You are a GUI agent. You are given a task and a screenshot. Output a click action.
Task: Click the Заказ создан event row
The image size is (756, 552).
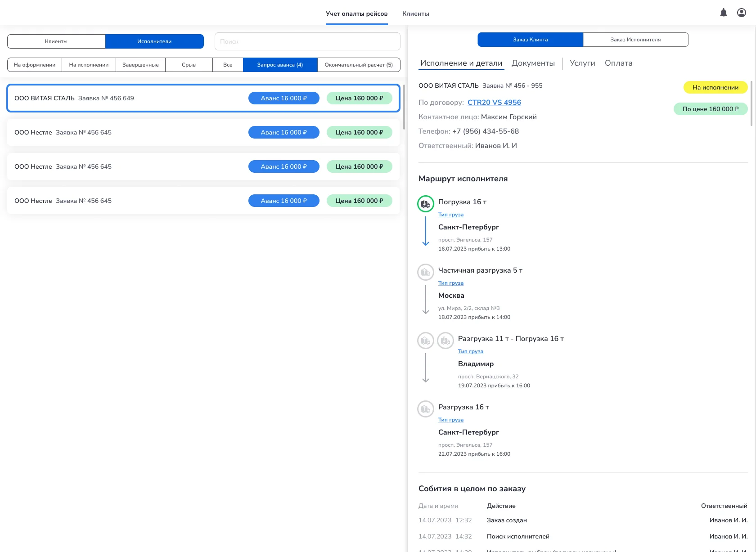583,520
